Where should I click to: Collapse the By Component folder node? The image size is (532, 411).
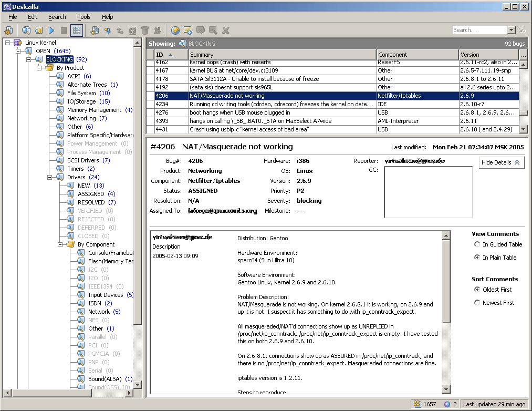tap(61, 244)
